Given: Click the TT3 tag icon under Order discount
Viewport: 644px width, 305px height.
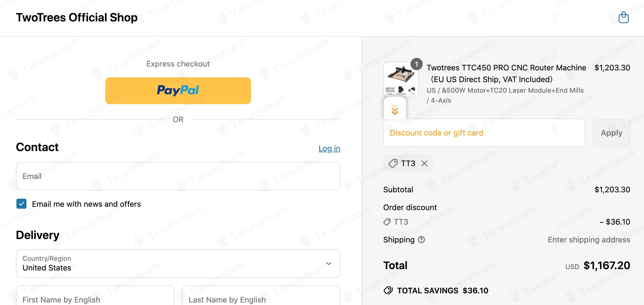Looking at the screenshot, I should point(387,222).
